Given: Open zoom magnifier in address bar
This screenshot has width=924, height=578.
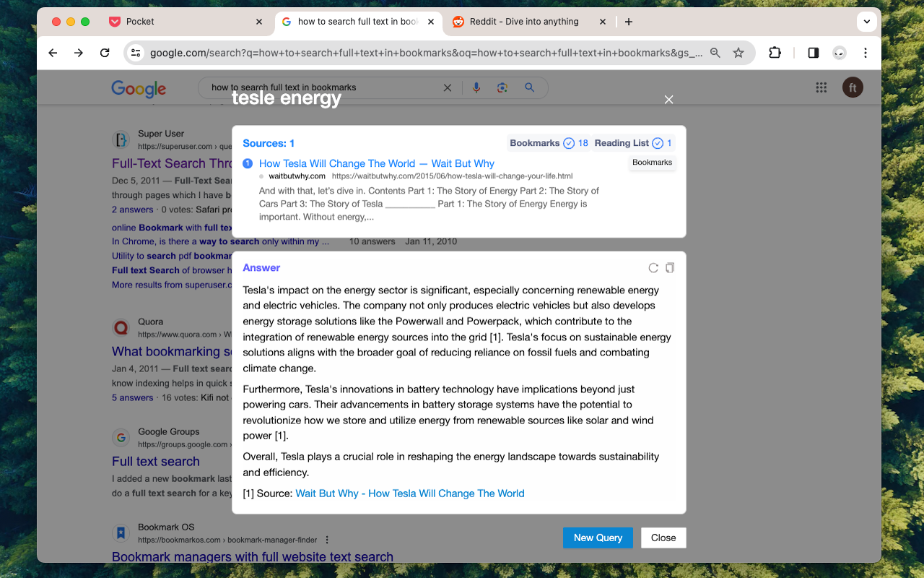Looking at the screenshot, I should (x=715, y=53).
